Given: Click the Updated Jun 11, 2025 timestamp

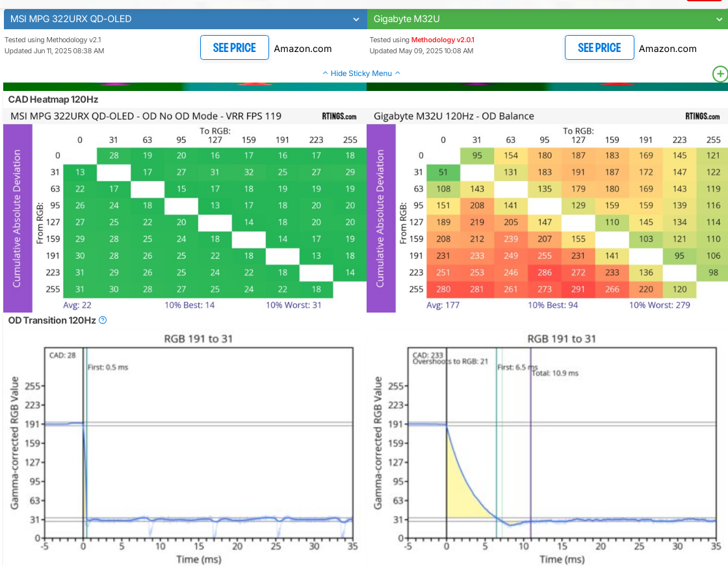Looking at the screenshot, I should (x=55, y=51).
